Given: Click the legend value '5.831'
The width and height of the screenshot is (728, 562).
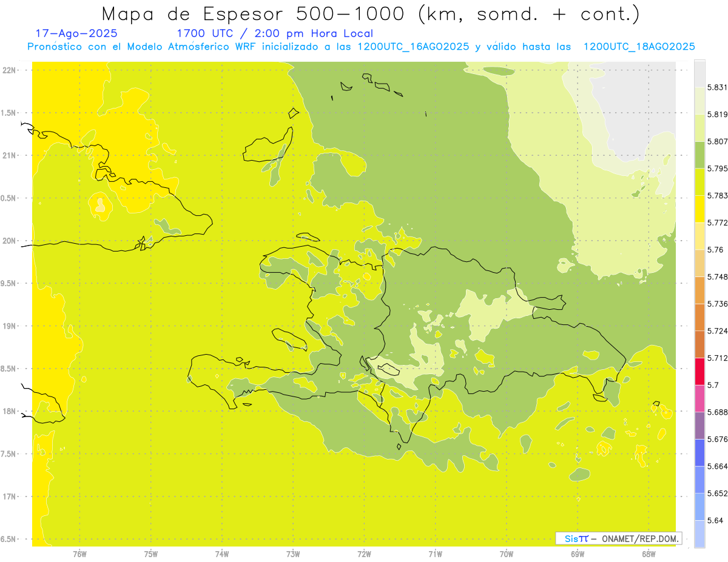Looking at the screenshot, I should pos(717,87).
